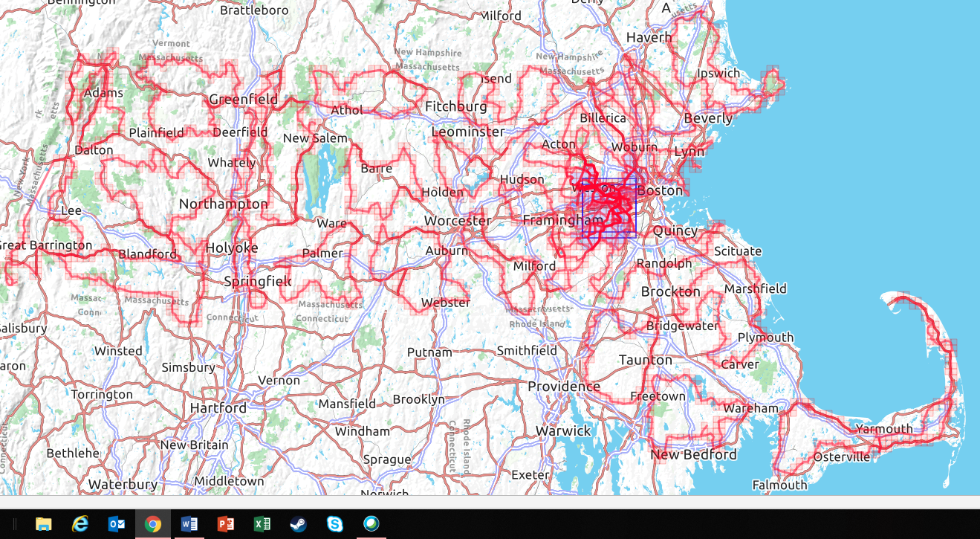The width and height of the screenshot is (980, 539).
Task: Click the Billerica label
Action: [603, 118]
